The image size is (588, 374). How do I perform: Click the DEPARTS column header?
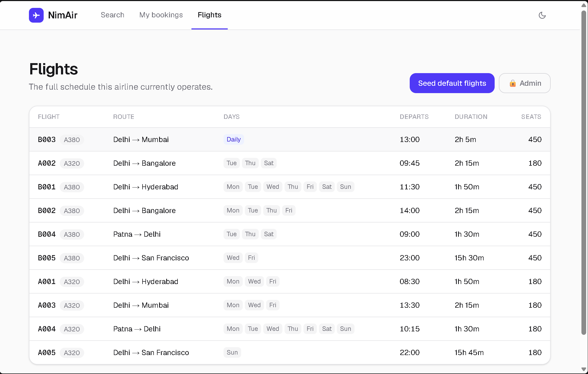[414, 117]
